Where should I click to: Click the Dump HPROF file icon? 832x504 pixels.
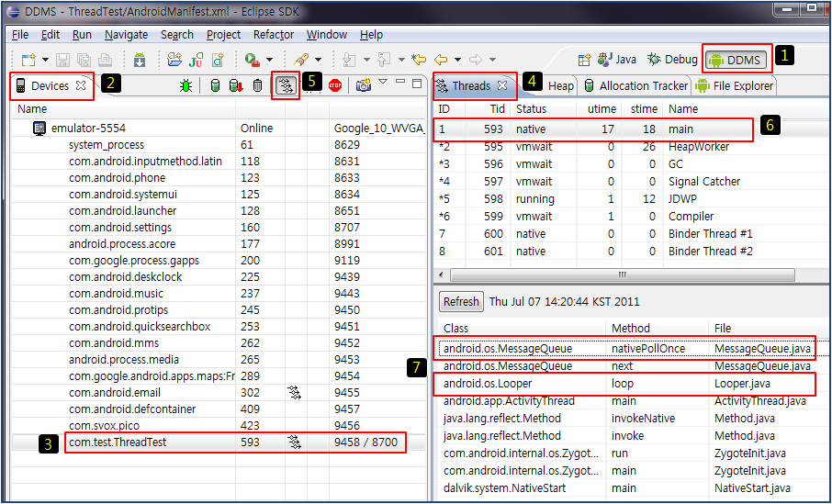(236, 85)
